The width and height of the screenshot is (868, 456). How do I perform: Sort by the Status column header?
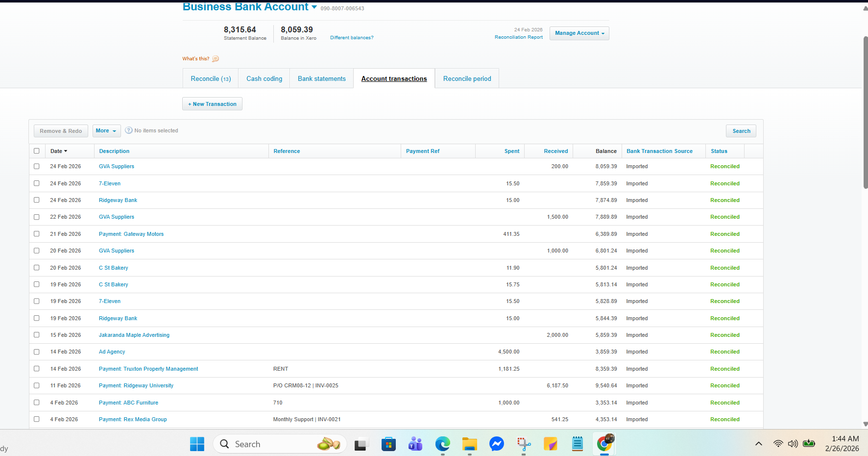pos(719,151)
